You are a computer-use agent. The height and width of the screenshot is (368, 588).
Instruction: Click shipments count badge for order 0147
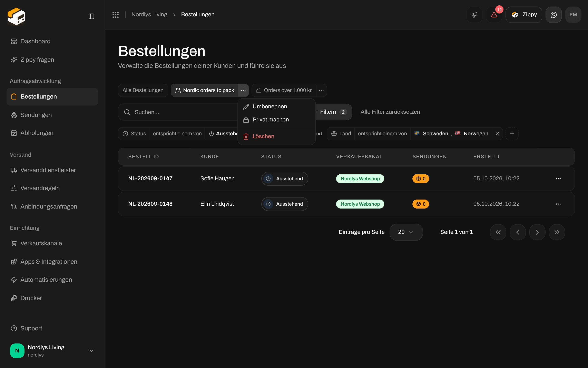coord(421,179)
